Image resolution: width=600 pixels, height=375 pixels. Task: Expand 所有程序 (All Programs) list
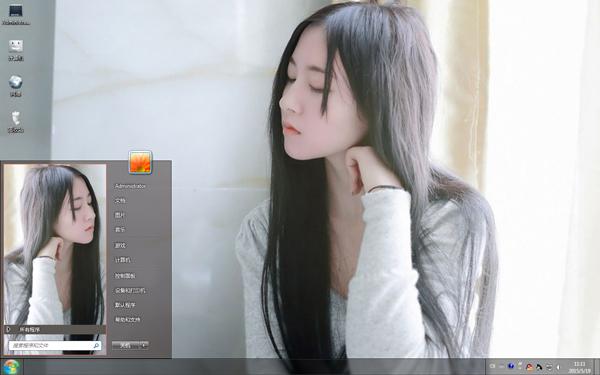click(x=55, y=329)
